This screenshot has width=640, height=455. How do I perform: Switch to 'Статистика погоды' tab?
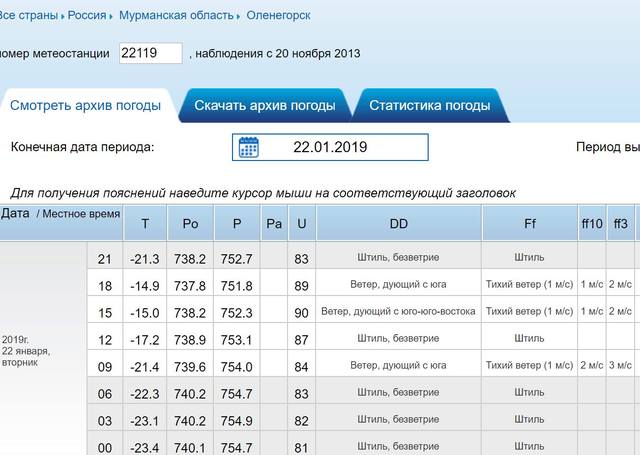[430, 105]
